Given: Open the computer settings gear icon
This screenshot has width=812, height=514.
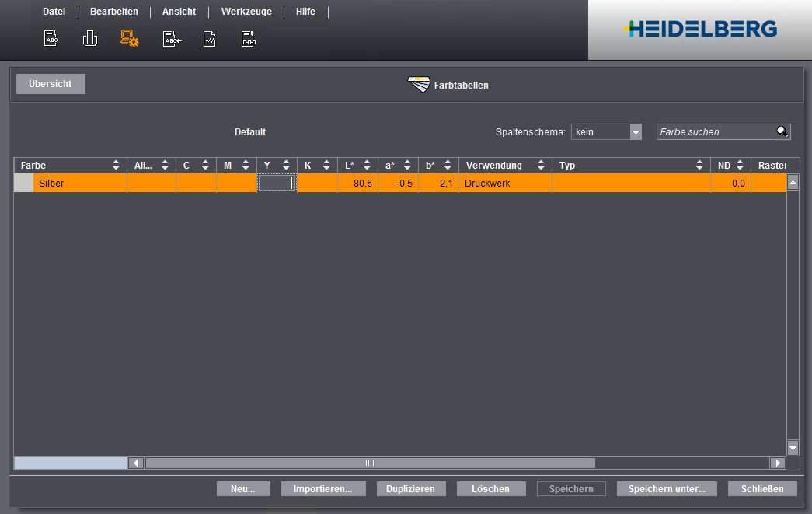Looking at the screenshot, I should (x=130, y=38).
